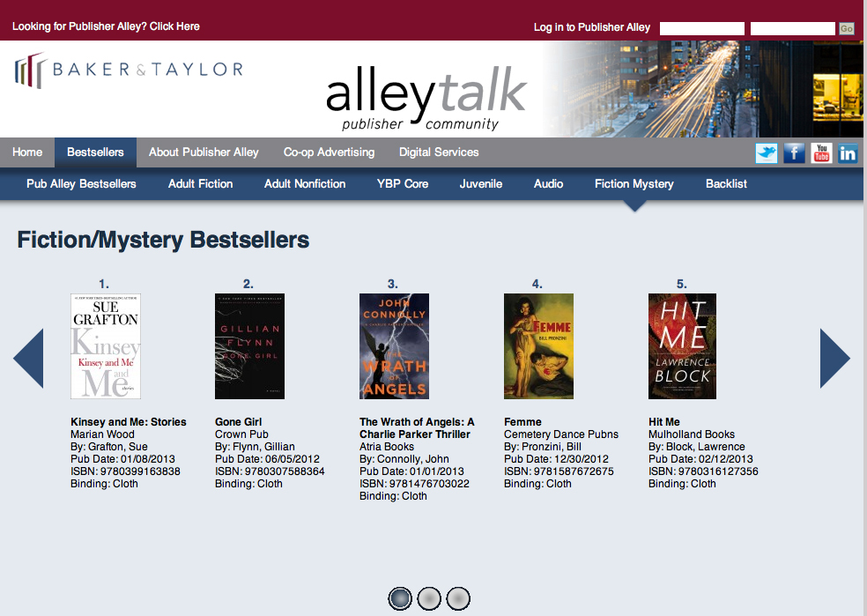Image resolution: width=867 pixels, height=616 pixels.
Task: Click 'Cemetery Dance Pubns' publisher text
Action: [x=561, y=434]
